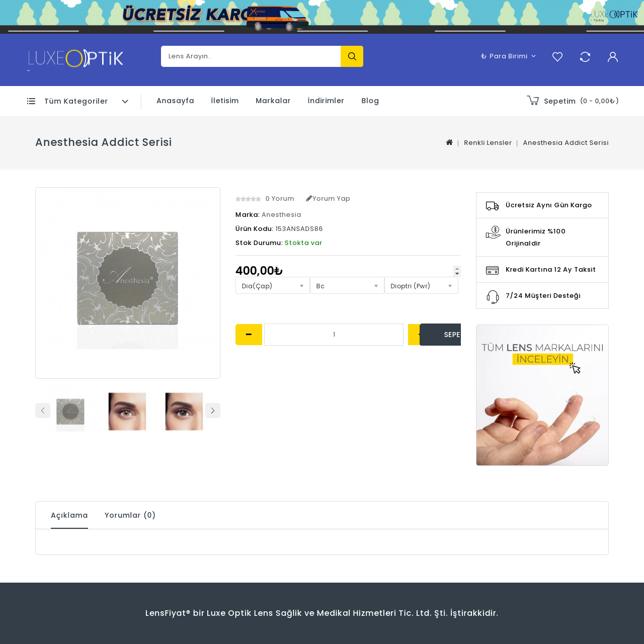Go to Anasayfa menu item

click(x=175, y=101)
